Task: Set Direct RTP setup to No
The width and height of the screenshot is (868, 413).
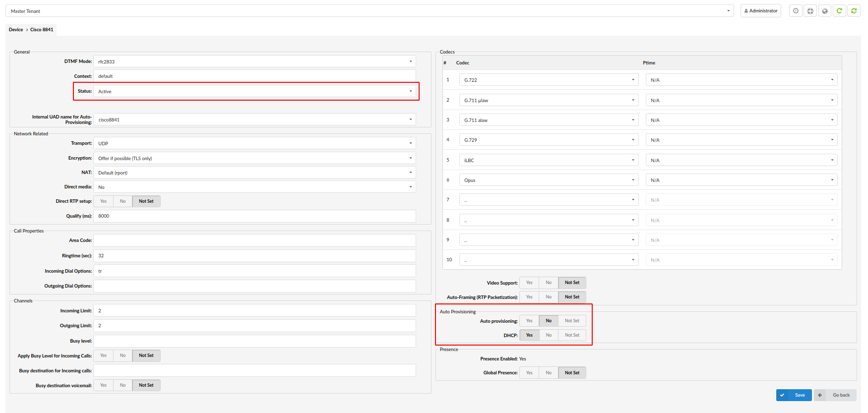Action: 123,201
